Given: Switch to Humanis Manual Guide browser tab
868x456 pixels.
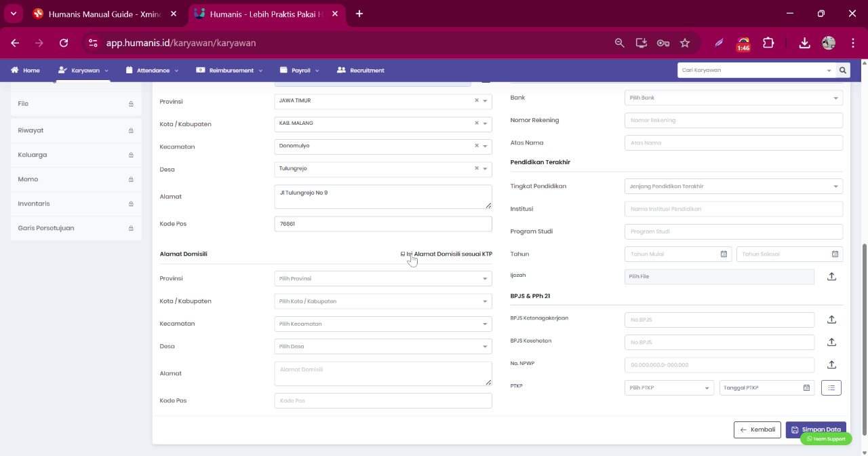Looking at the screenshot, I should (104, 14).
